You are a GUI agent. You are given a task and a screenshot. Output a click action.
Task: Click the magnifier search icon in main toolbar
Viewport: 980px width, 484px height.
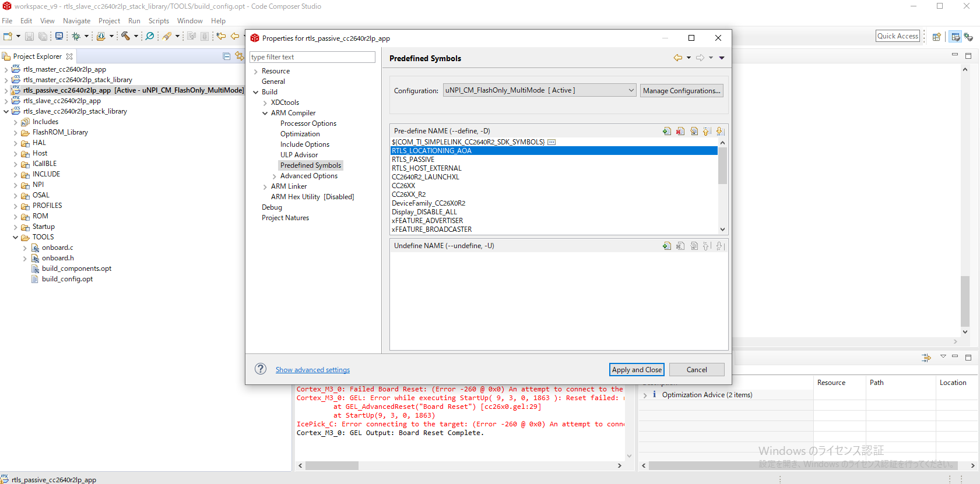coord(150,36)
